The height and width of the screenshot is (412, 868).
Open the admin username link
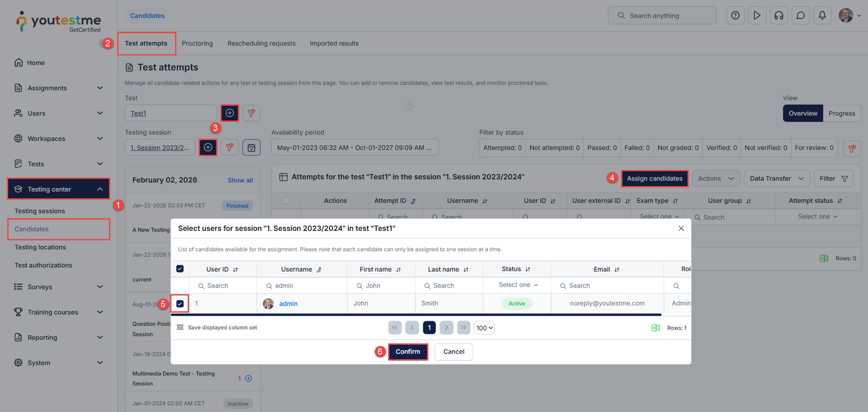pos(288,304)
